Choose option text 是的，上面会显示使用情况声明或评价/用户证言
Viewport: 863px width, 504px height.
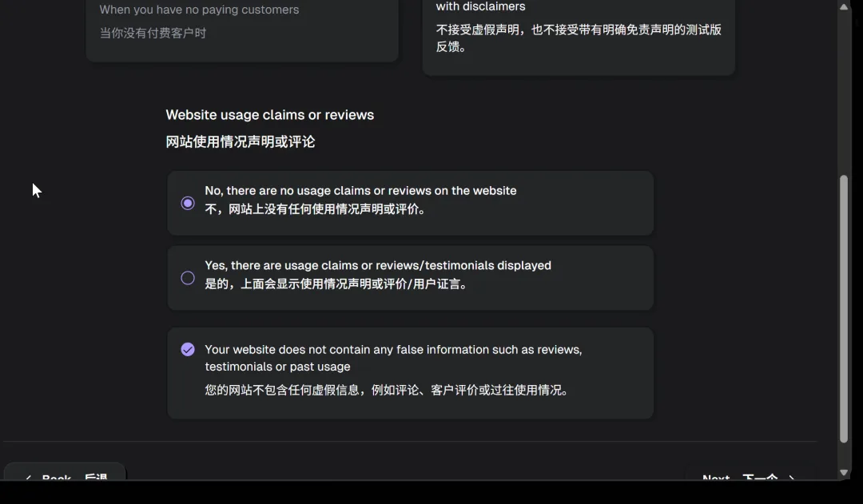point(336,284)
